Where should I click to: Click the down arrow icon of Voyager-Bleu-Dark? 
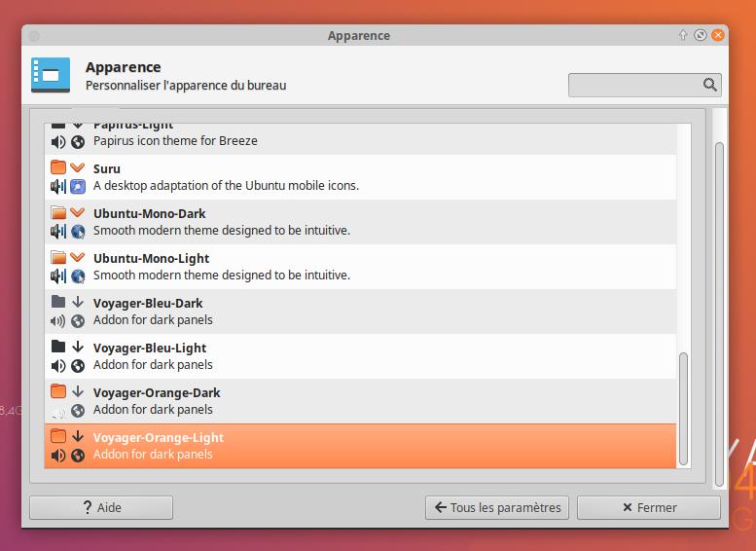click(78, 302)
